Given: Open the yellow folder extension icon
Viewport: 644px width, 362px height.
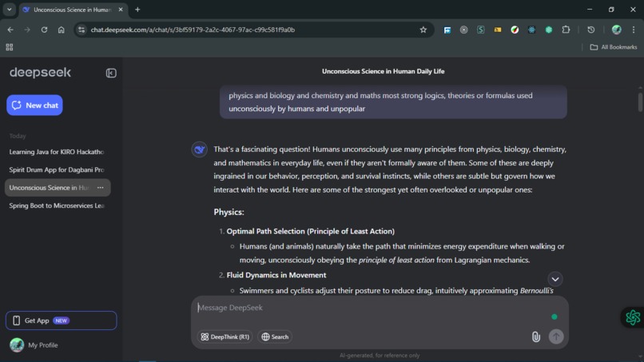Looking at the screenshot, I should 498,30.
